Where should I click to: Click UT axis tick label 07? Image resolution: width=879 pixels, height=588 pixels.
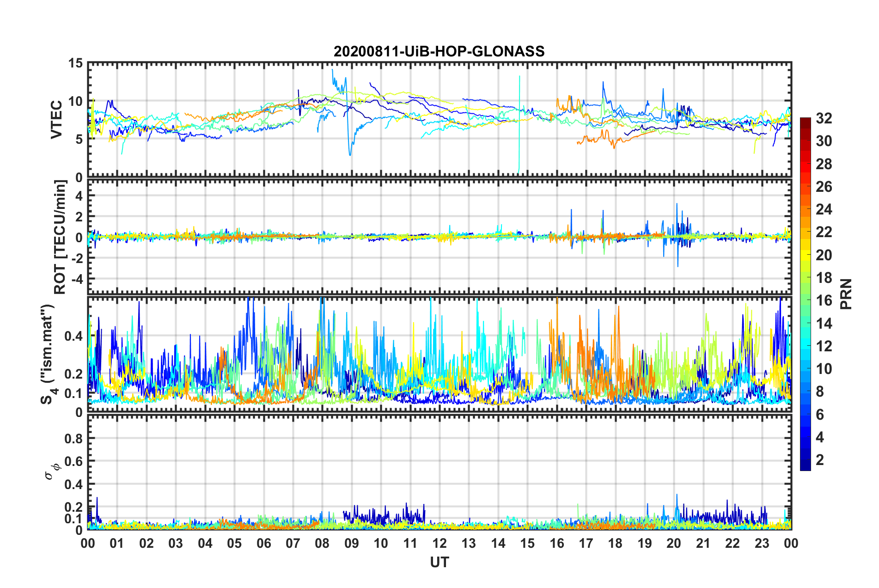[293, 543]
